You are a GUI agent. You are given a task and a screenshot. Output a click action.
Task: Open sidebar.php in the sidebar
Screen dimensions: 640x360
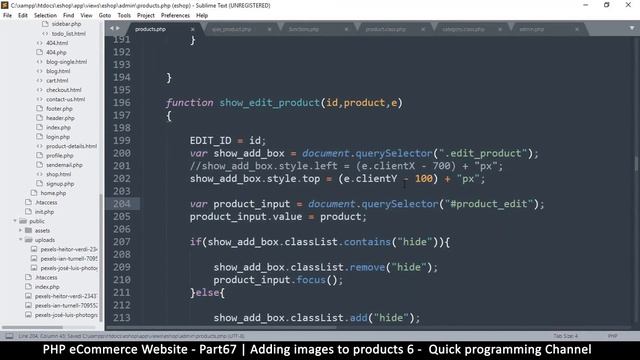(x=67, y=24)
